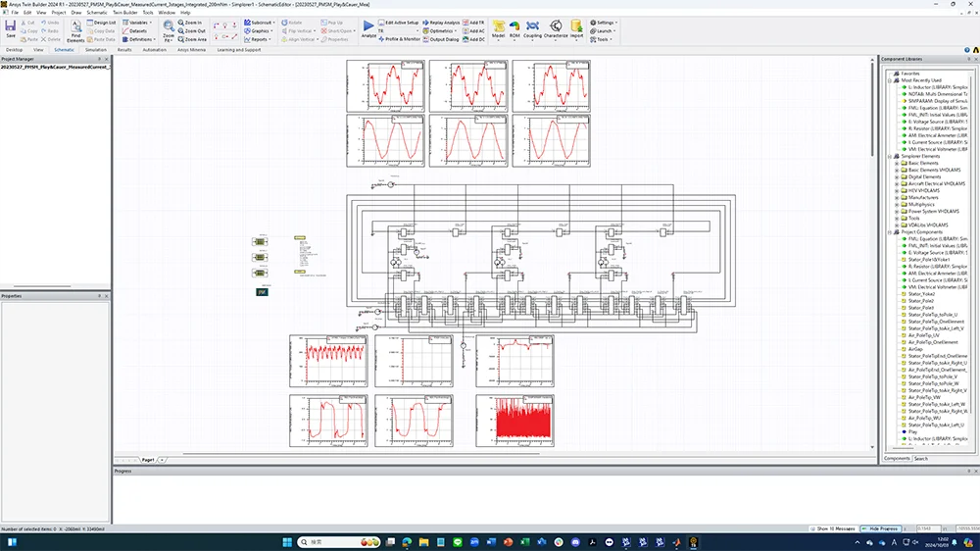The image size is (980, 551).
Task: Switch to Search tab in Component Libraries
Action: [x=921, y=459]
